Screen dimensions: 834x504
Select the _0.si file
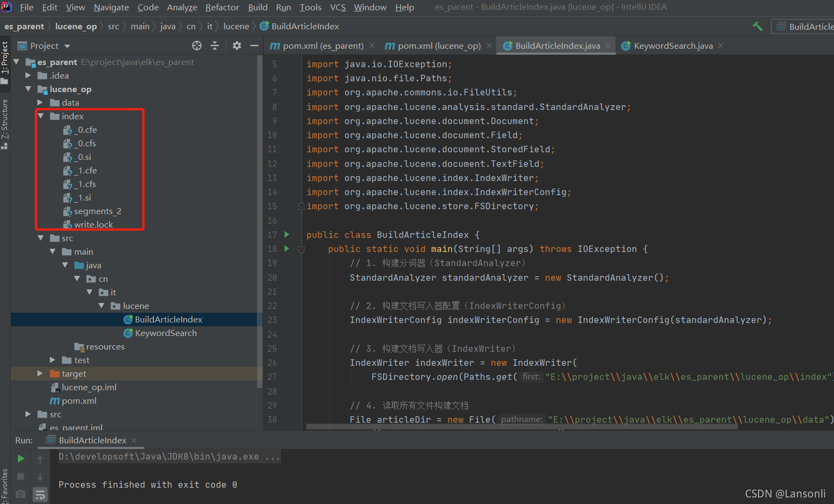[x=78, y=157]
